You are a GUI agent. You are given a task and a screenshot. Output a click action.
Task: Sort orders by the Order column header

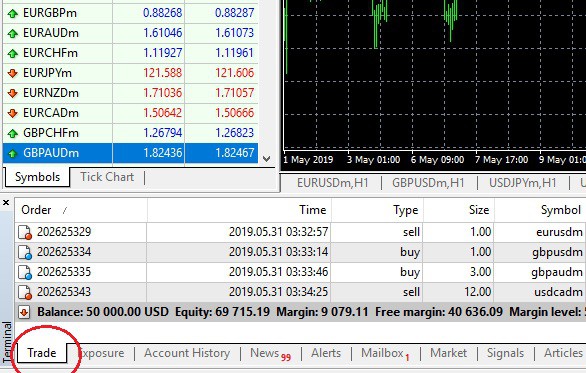81,210
